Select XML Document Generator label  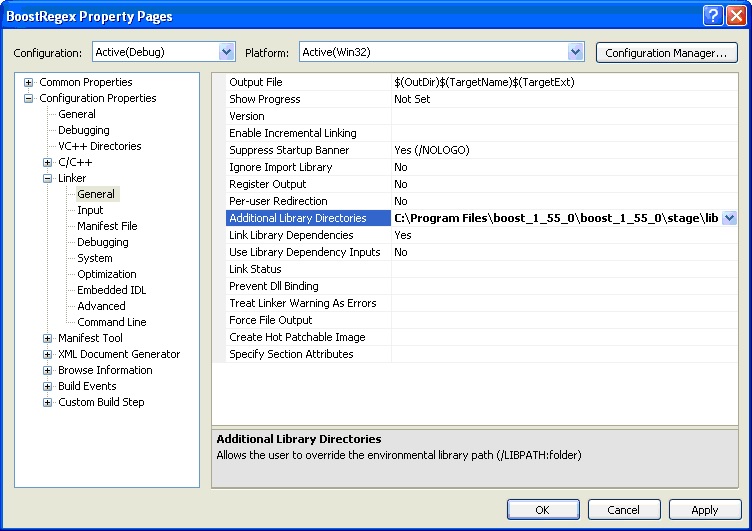(119, 354)
